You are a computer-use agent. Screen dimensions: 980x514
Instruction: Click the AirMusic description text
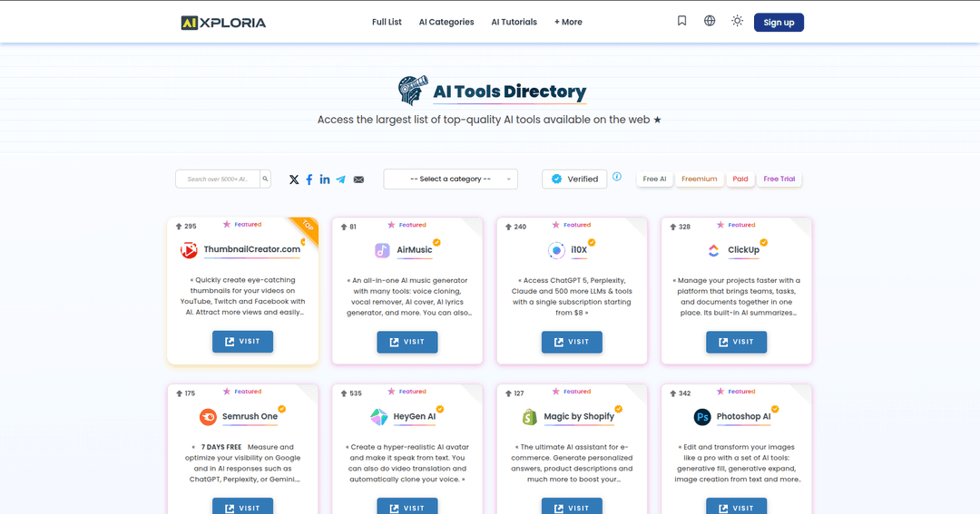(x=407, y=296)
